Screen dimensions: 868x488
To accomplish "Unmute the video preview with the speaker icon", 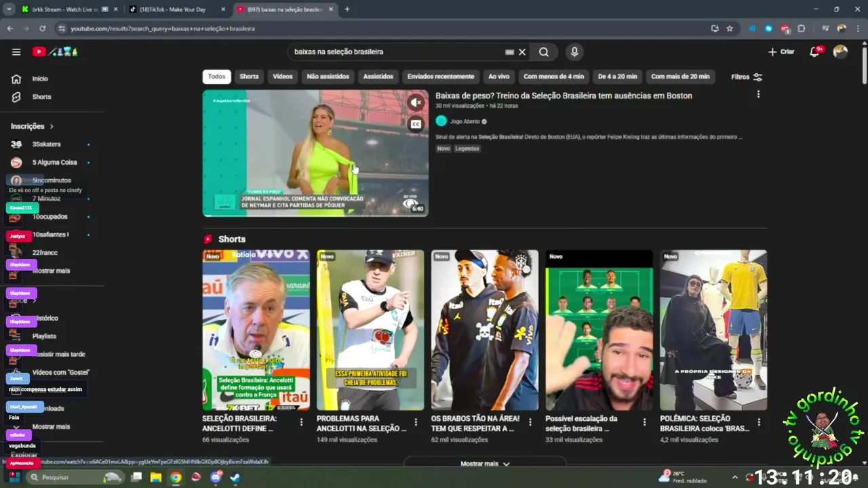I will pyautogui.click(x=416, y=102).
